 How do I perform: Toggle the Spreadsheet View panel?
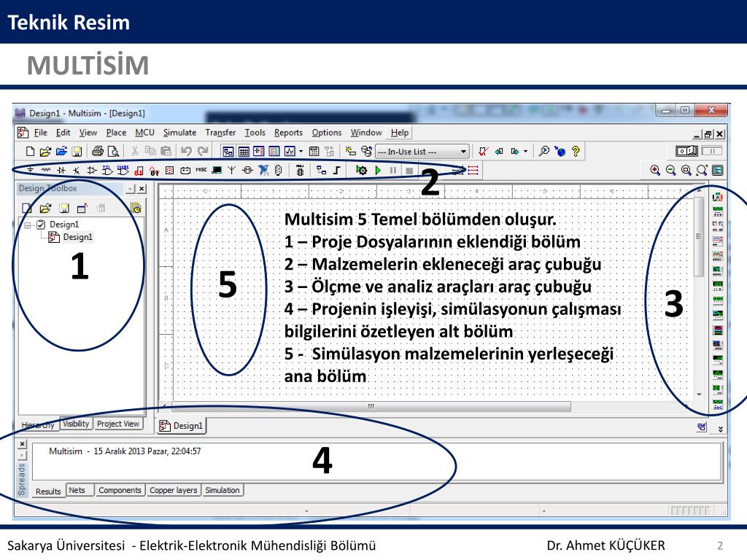coord(244,152)
